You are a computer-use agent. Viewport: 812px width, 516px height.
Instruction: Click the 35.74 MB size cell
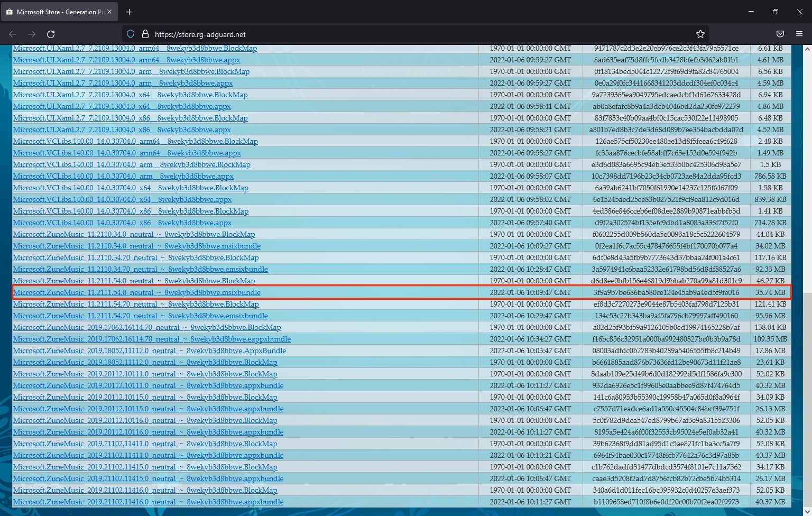[770, 292]
